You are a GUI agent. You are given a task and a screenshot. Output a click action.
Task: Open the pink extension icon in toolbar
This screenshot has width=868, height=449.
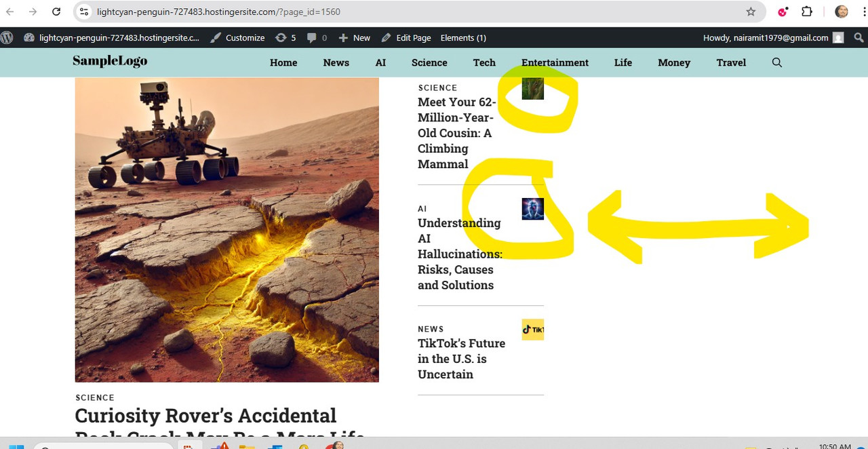coord(783,12)
